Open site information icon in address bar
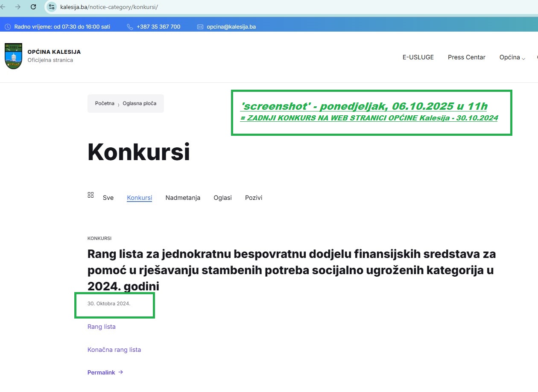Screen dimensions: 538x392 point(52,7)
